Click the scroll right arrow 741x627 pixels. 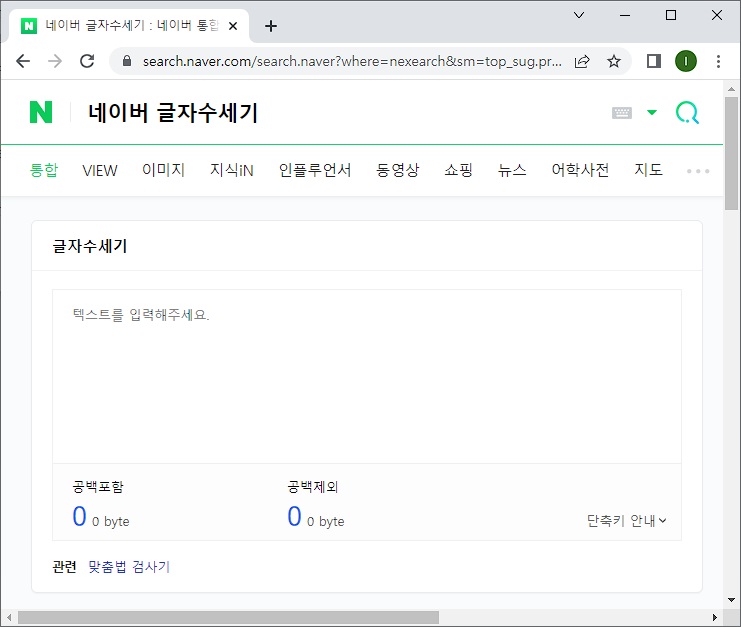(x=715, y=617)
